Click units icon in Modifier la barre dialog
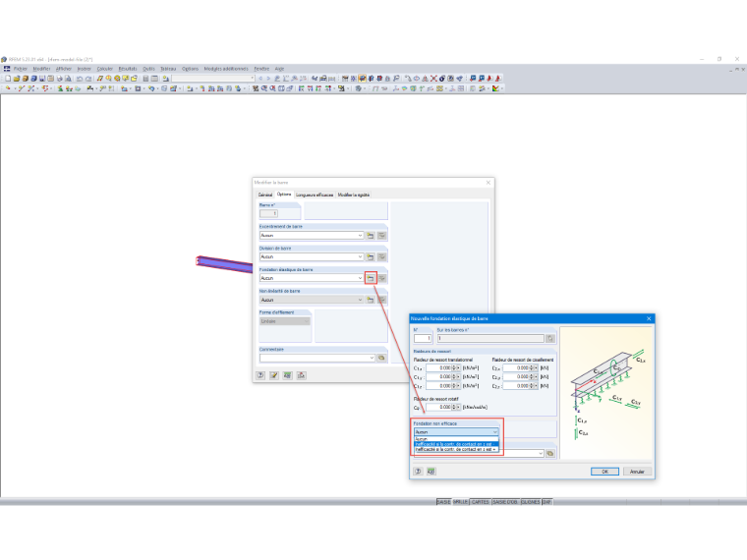Screen dimensions: 747x560 (287, 375)
